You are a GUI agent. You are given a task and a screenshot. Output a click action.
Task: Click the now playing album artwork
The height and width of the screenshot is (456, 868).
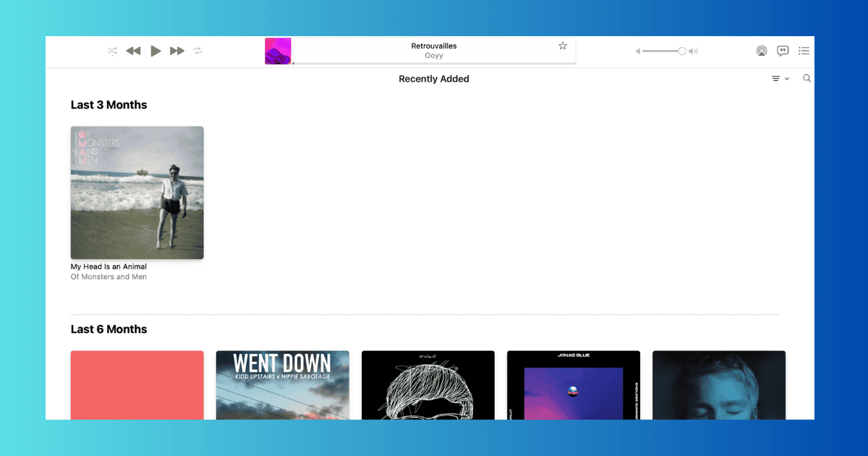click(x=278, y=51)
